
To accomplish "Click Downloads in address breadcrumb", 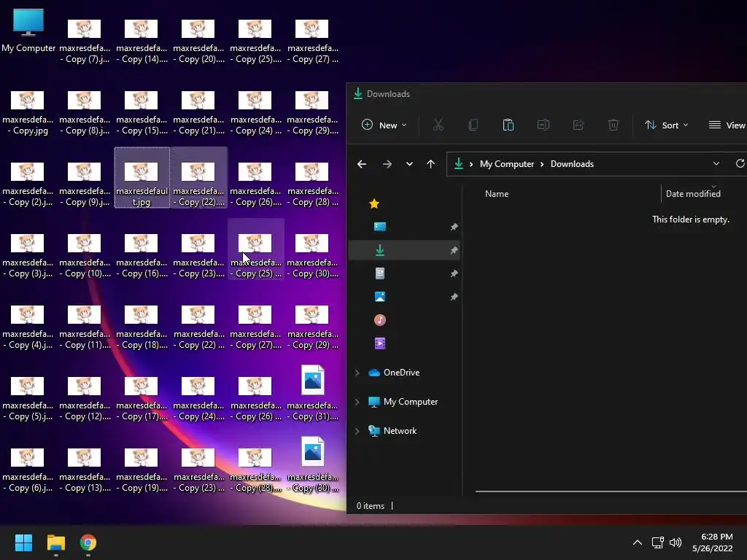I will click(572, 164).
